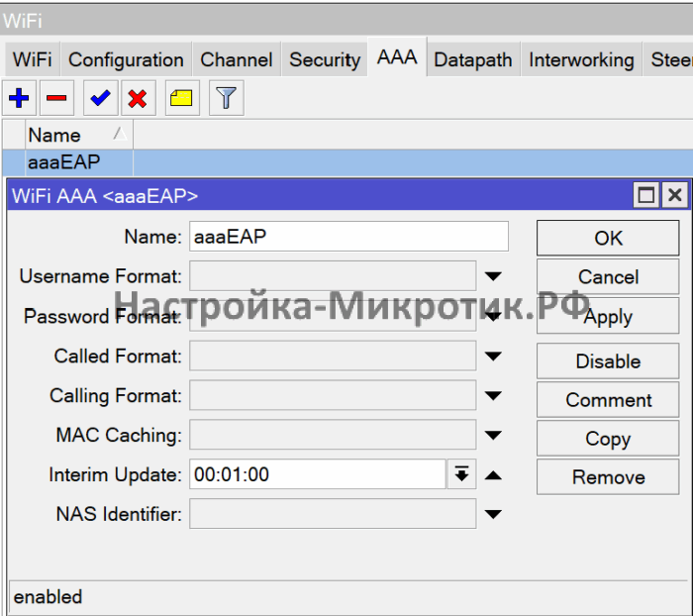Click the Comment button
This screenshot has height=616, width=693.
coord(608,400)
